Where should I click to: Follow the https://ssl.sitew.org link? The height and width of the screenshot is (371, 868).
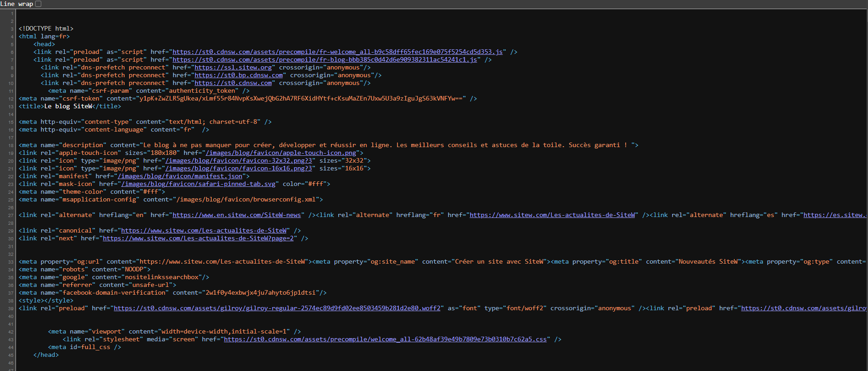click(233, 68)
